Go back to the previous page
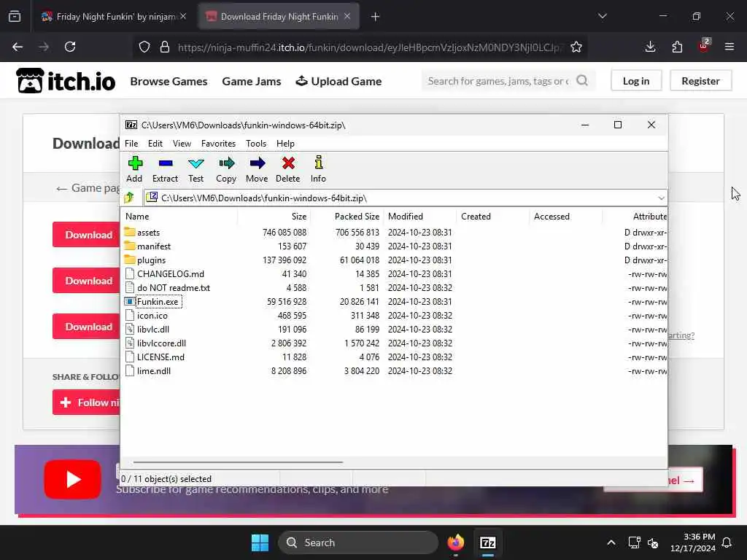This screenshot has height=560, width=747. [x=18, y=47]
